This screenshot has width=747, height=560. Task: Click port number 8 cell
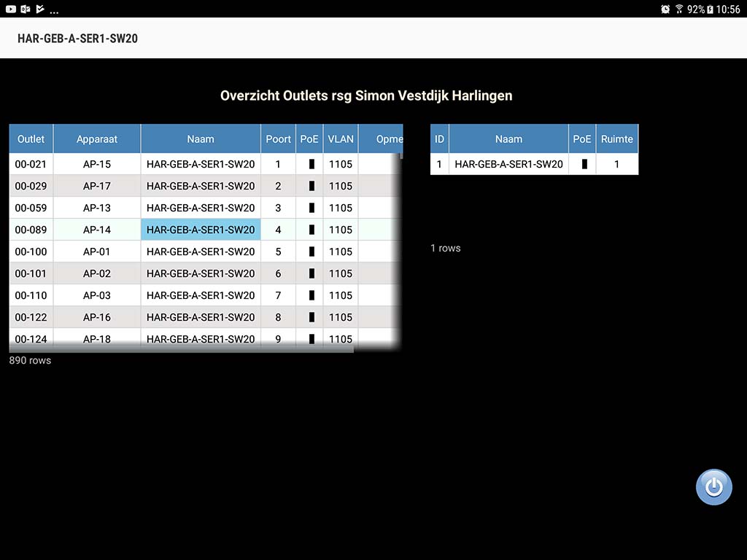[x=278, y=318]
